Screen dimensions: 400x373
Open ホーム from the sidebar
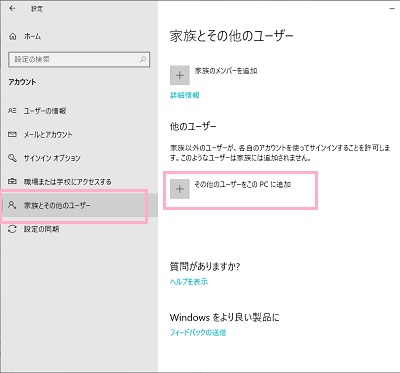coord(32,36)
